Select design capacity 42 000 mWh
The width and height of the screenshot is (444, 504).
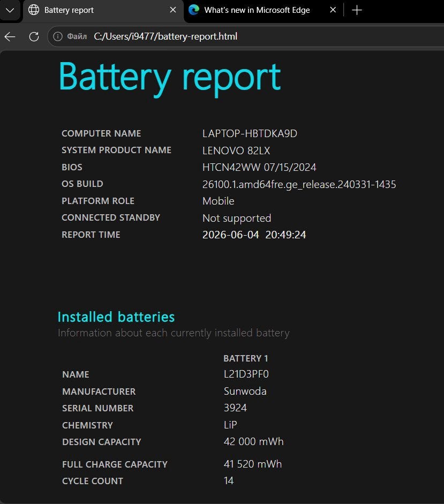coord(253,442)
